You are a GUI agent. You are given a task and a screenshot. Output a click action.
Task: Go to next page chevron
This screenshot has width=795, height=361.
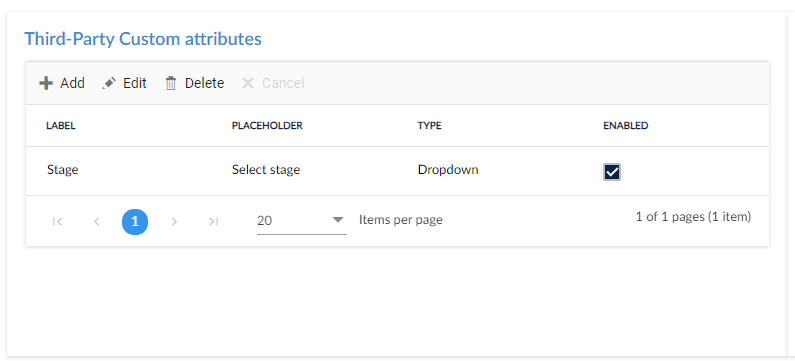click(174, 221)
